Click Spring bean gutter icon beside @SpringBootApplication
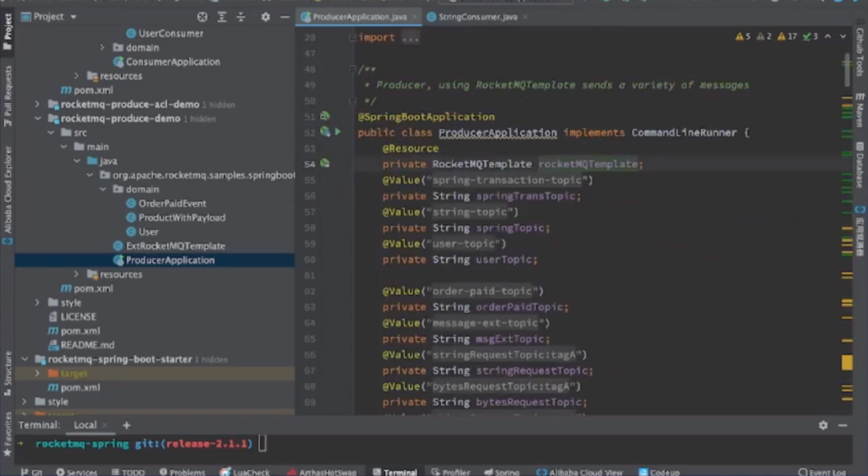 [x=325, y=117]
